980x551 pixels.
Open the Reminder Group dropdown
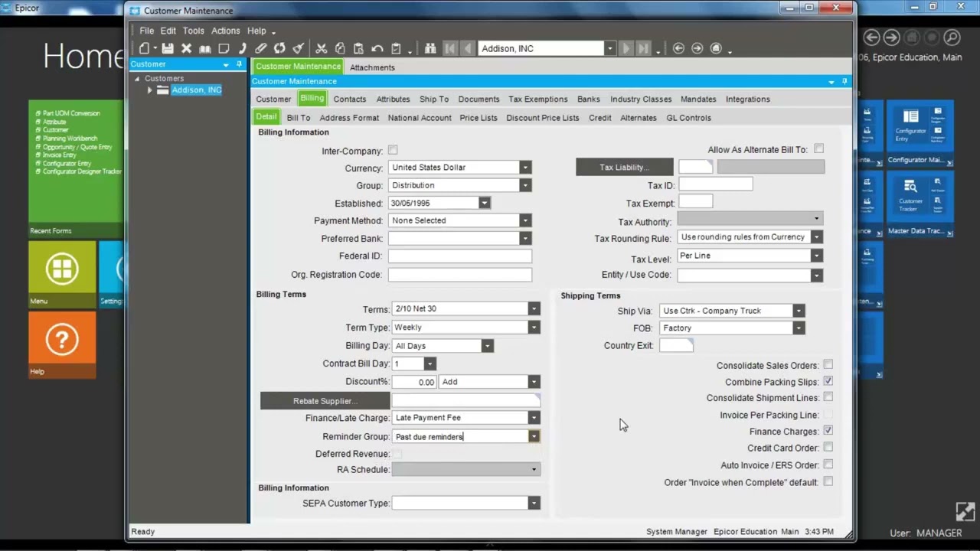[x=534, y=436]
